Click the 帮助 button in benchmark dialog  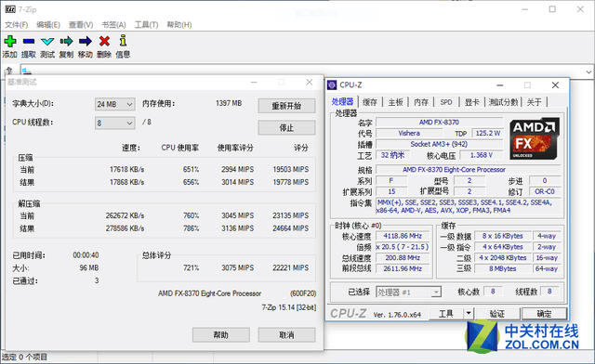click(221, 335)
